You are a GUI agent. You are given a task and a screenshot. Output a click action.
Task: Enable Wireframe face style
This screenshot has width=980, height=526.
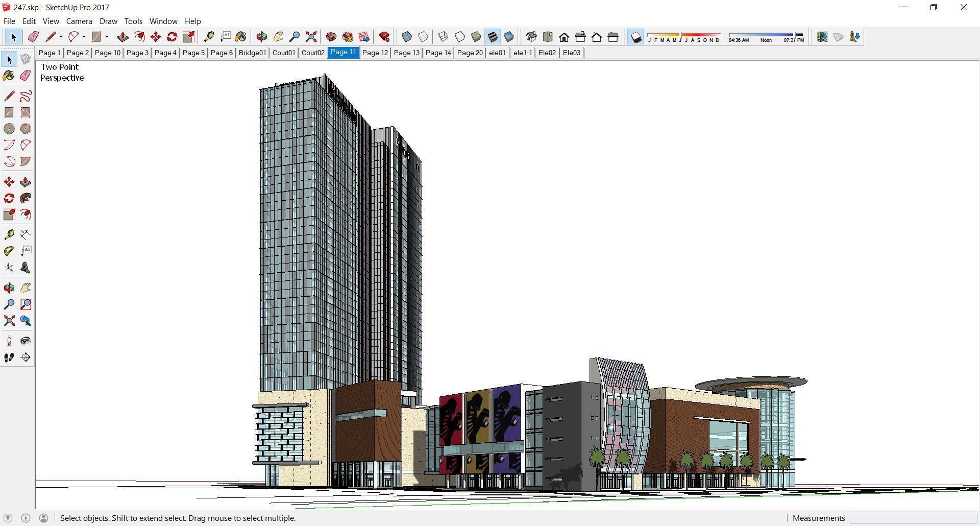[444, 37]
